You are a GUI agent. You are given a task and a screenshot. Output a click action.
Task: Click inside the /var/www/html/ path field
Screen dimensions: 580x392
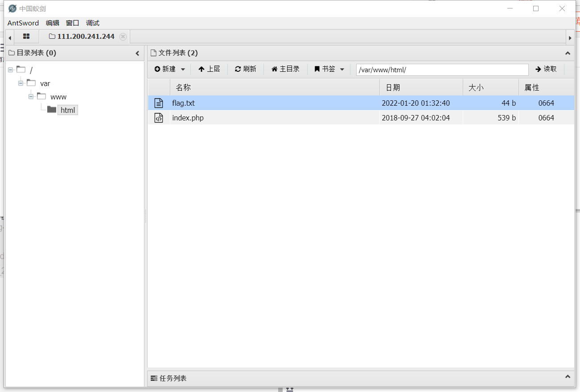point(441,70)
